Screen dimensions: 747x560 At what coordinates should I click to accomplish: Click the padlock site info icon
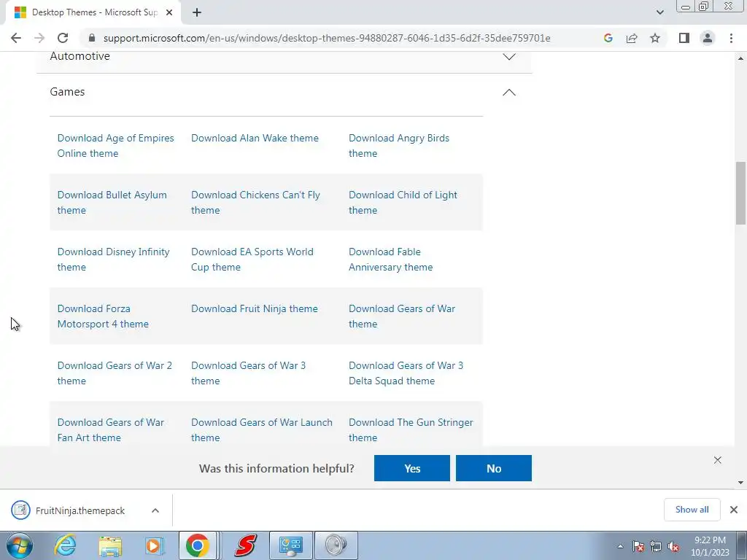[92, 38]
